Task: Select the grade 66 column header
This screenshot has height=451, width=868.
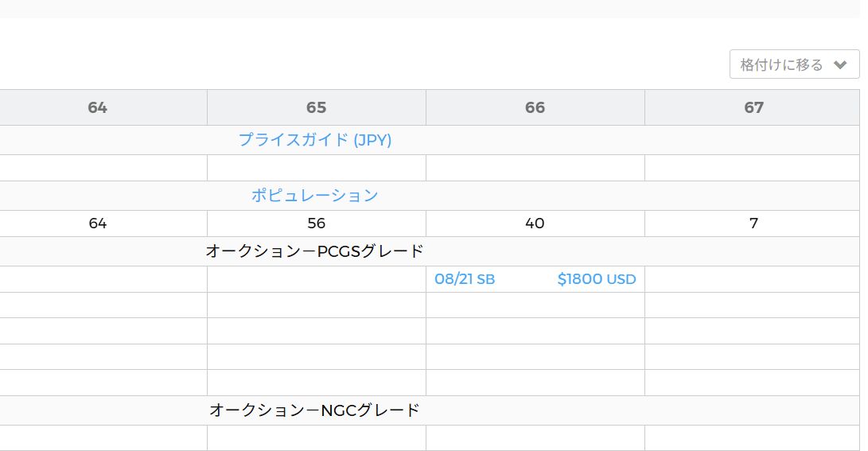Action: [535, 107]
